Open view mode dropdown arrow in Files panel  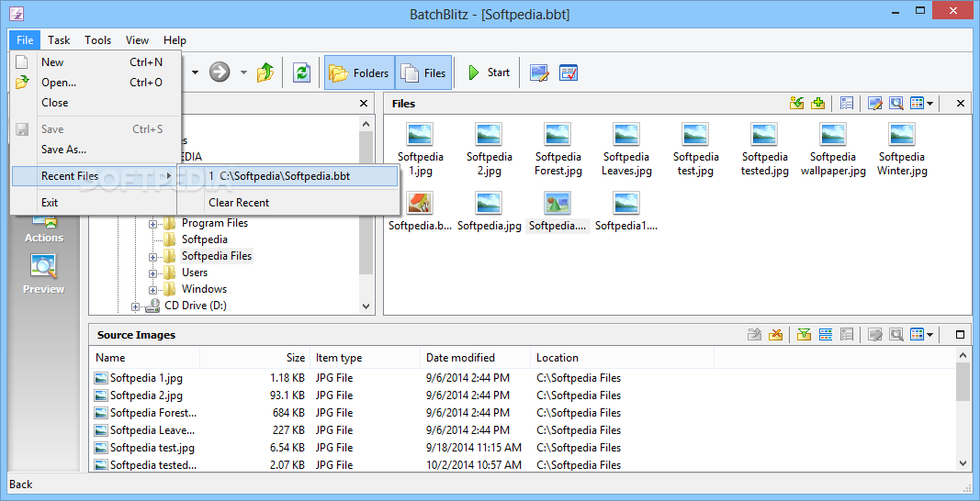point(930,104)
